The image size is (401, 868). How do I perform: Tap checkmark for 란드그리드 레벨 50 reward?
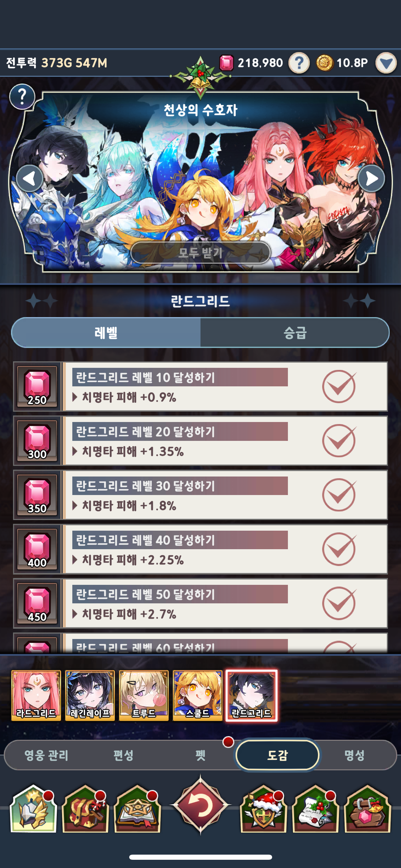point(339,603)
